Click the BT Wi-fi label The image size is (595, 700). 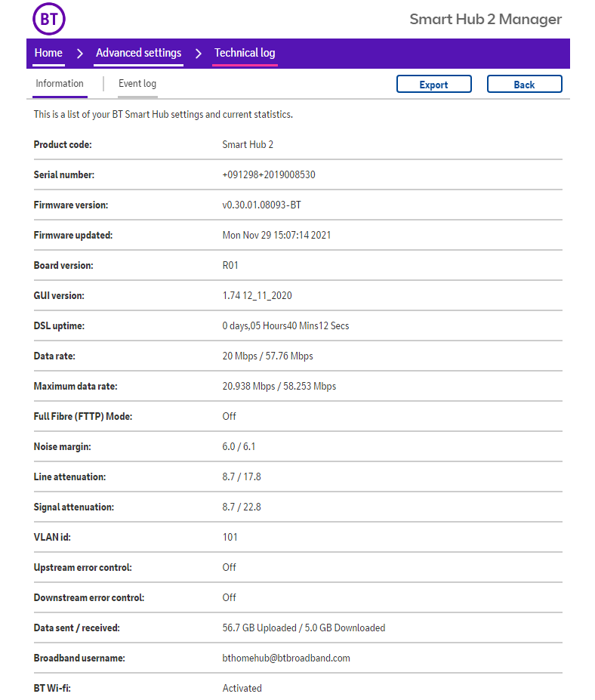pyautogui.click(x=52, y=689)
